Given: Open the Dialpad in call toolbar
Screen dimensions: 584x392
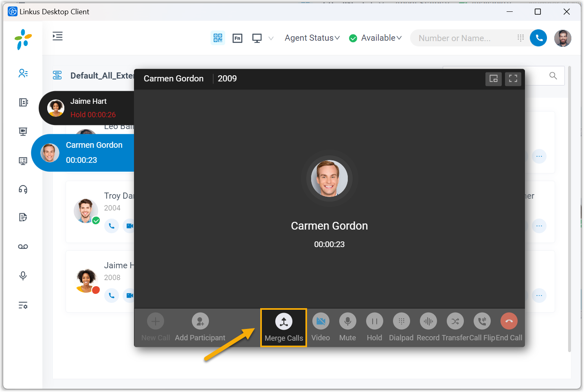Looking at the screenshot, I should (x=401, y=328).
